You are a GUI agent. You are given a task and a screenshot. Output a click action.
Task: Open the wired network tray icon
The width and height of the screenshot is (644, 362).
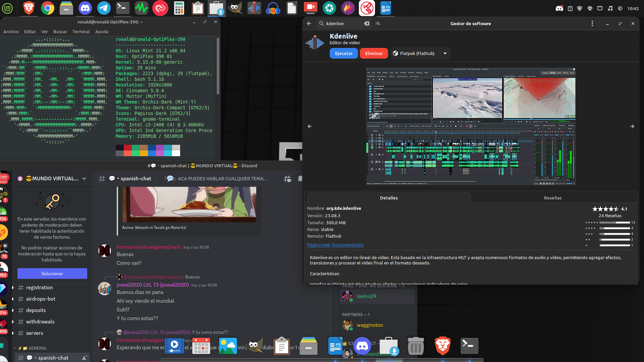point(600,8)
